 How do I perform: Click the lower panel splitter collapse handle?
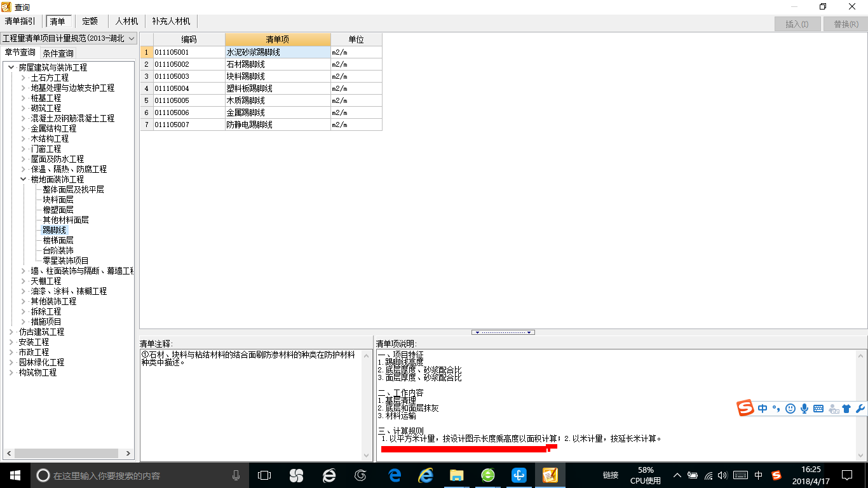[503, 332]
